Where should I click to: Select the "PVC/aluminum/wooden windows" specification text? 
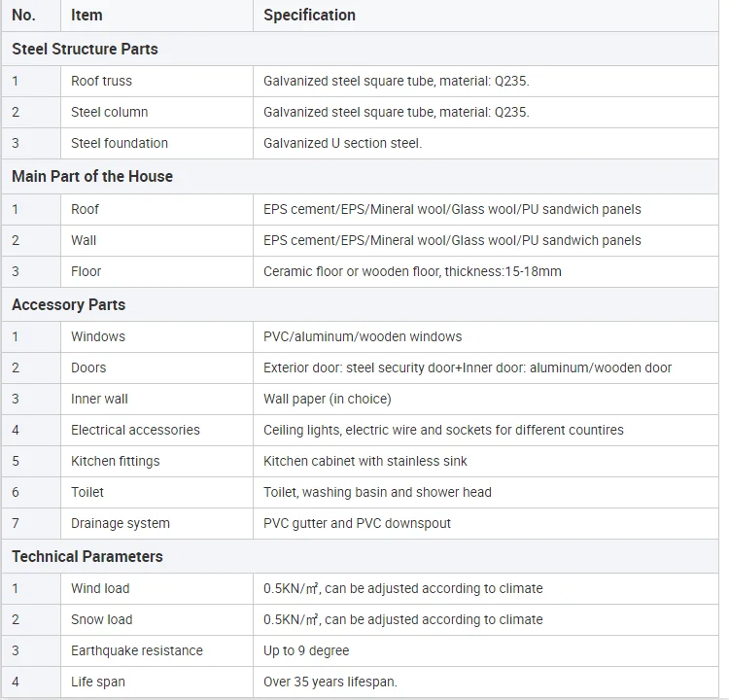click(363, 336)
